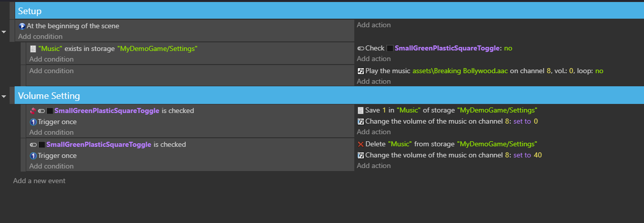
Task: Click the scene-start icon beside 'At the beginning of the scene'
Action: 22,26
